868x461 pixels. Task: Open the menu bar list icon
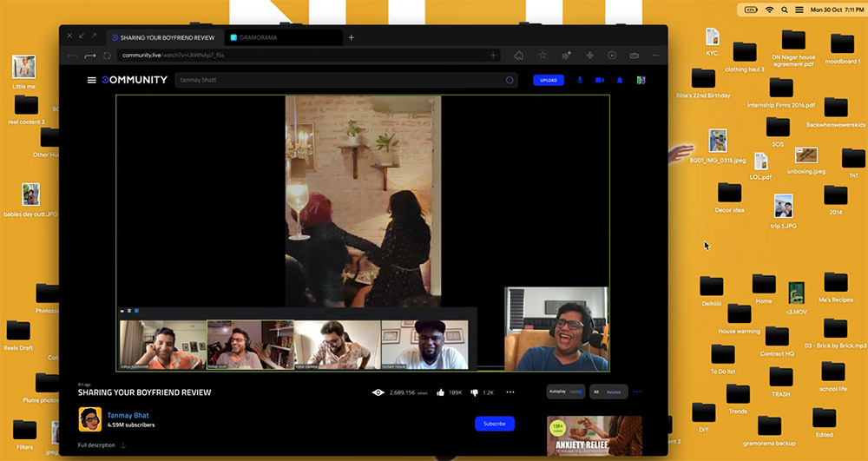coord(799,10)
